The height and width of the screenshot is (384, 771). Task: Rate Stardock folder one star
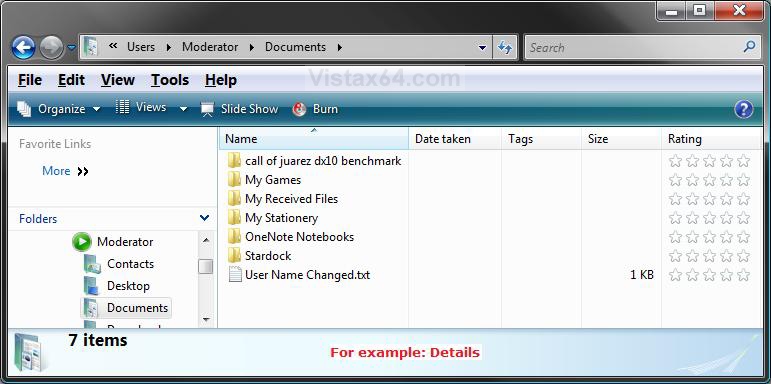tap(676, 256)
